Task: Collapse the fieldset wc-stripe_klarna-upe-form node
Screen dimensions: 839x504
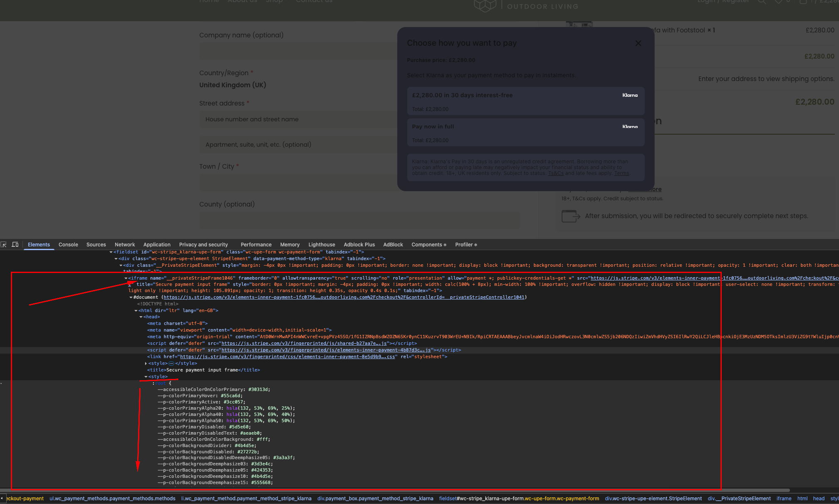Action: [111, 252]
